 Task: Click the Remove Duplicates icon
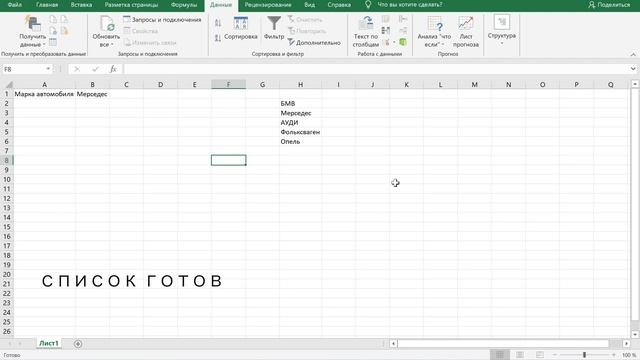(x=386, y=31)
